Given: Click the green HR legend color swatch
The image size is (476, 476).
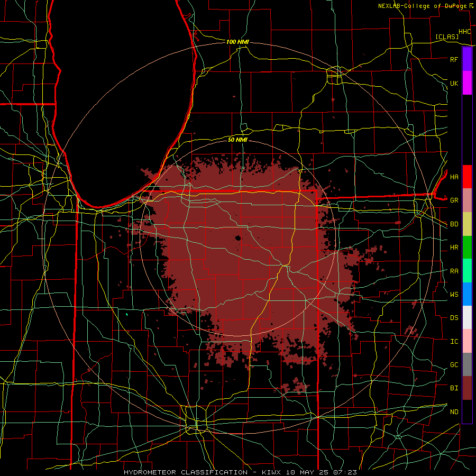Looking at the screenshot, I should click(467, 248).
